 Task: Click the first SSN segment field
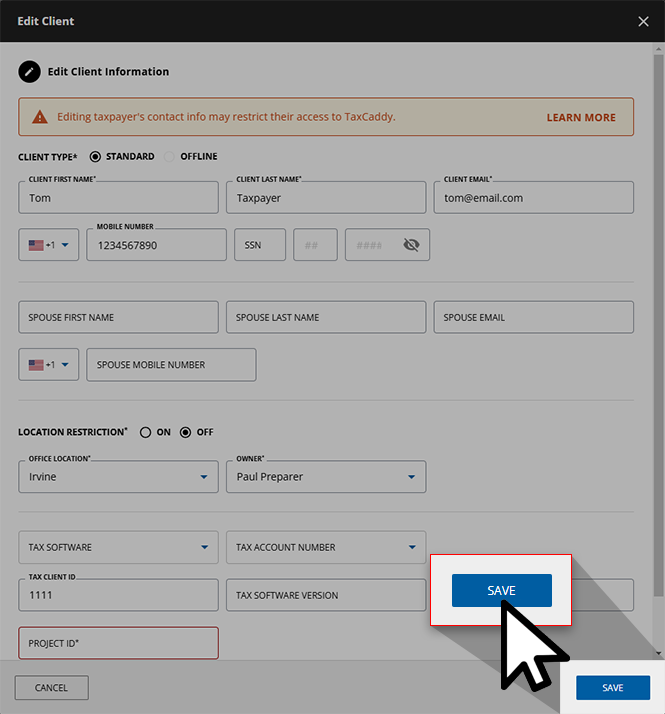(260, 245)
